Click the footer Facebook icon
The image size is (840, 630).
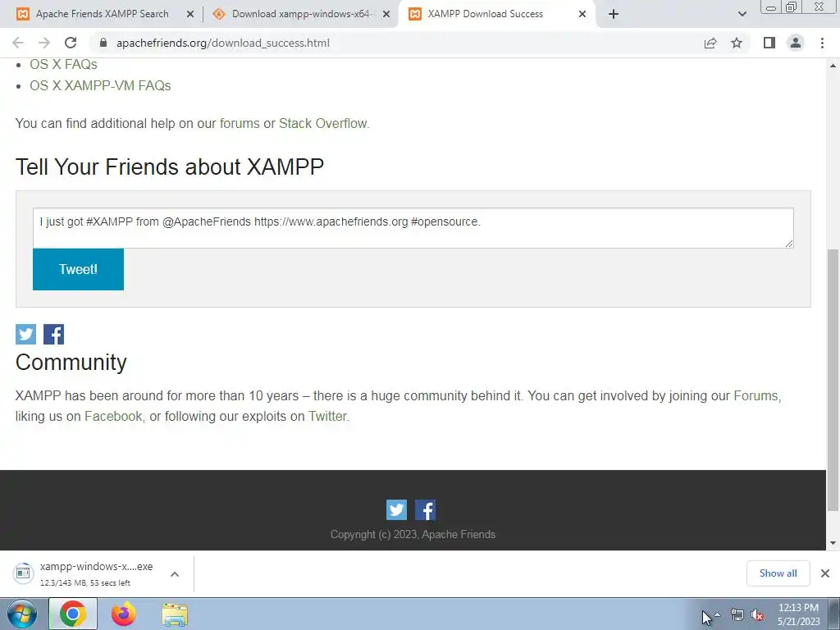426,510
